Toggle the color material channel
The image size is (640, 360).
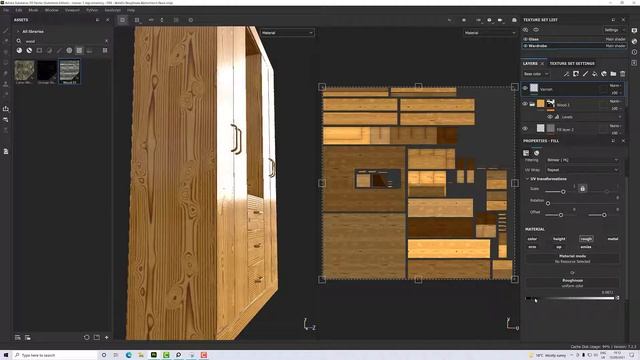[x=532, y=239]
